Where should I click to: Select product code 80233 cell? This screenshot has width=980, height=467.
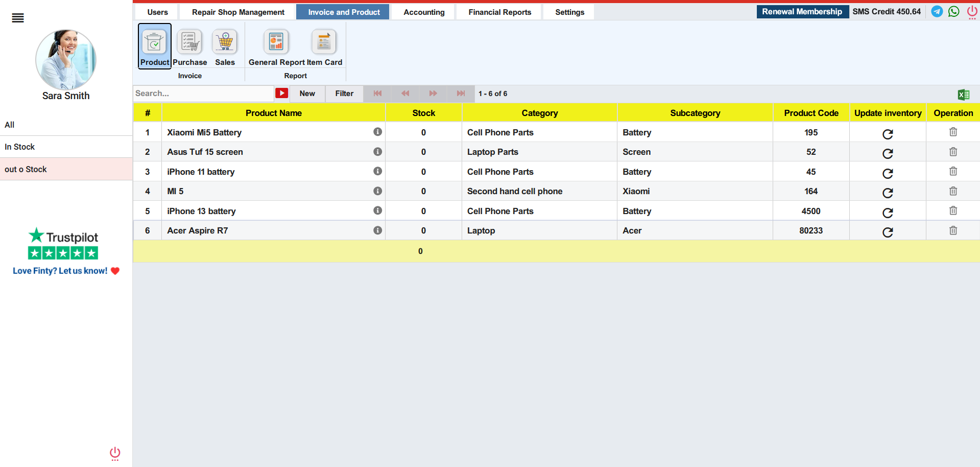[811, 230]
